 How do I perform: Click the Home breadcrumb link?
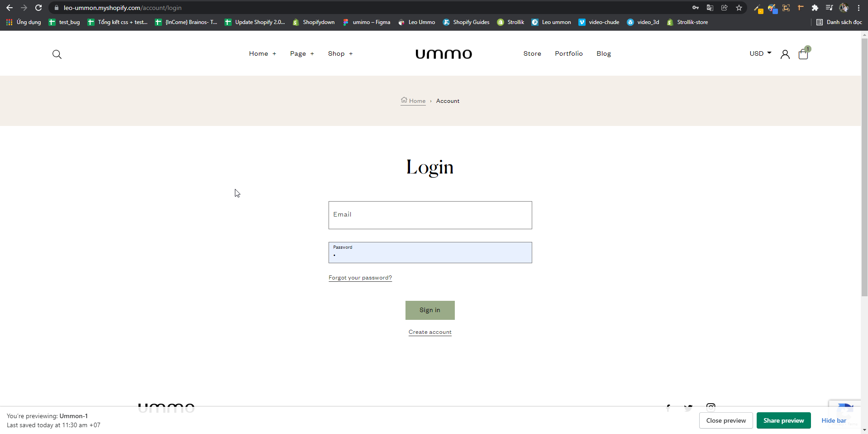tap(413, 101)
